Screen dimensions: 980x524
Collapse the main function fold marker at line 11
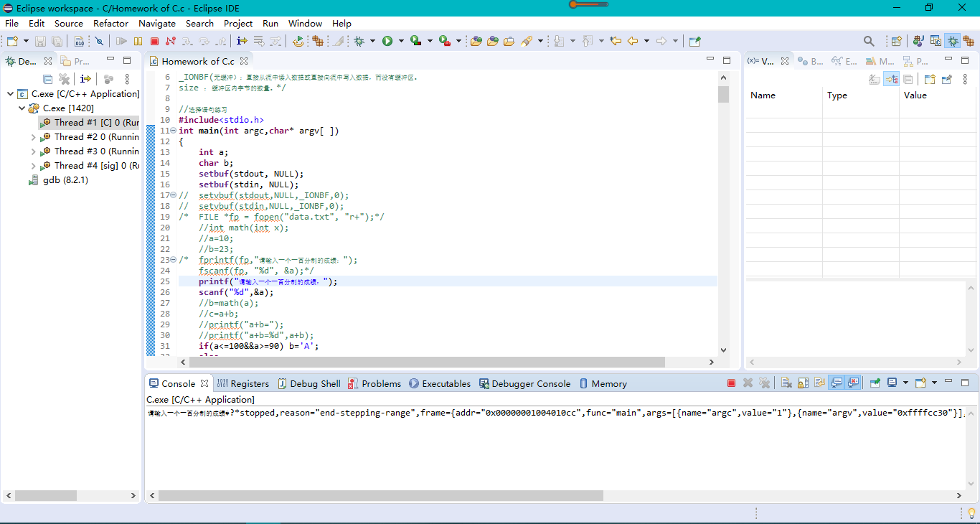[x=173, y=131]
